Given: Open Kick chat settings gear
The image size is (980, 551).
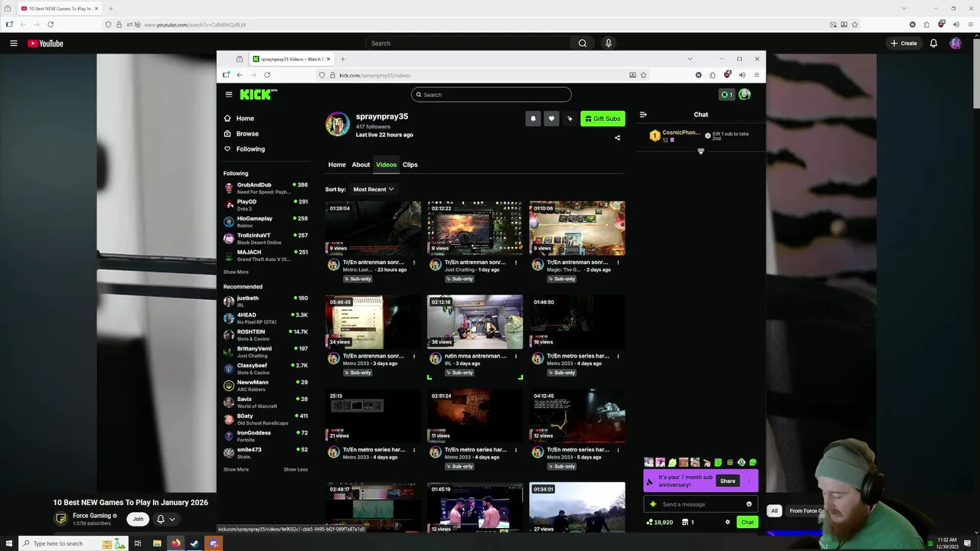Looking at the screenshot, I should (727, 523).
